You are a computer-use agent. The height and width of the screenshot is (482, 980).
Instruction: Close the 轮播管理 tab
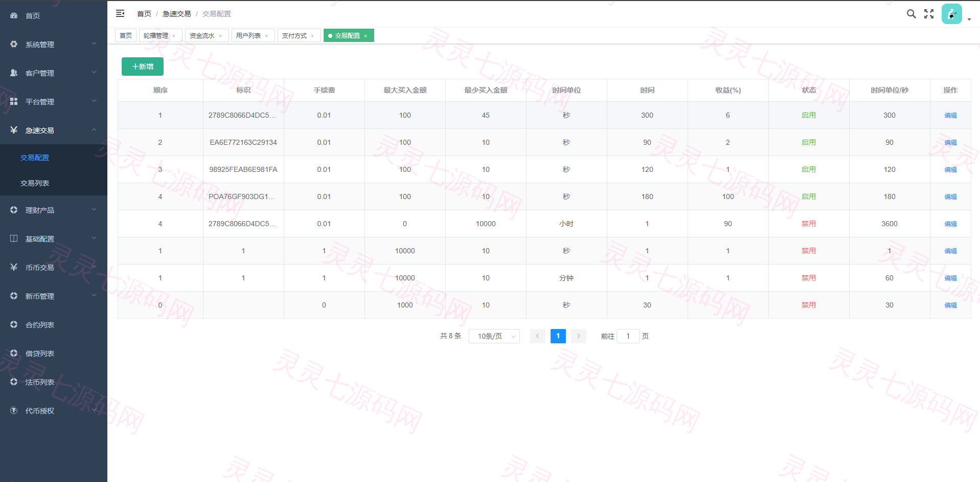coord(174,36)
